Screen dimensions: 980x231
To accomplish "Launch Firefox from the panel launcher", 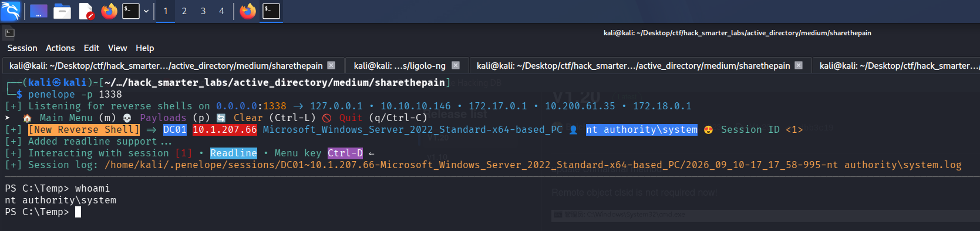I will tap(109, 11).
